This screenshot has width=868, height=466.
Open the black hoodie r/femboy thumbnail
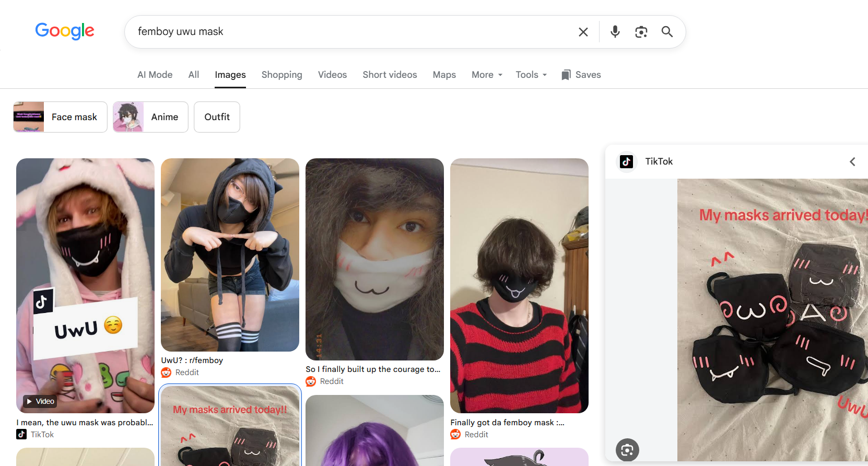pos(230,255)
